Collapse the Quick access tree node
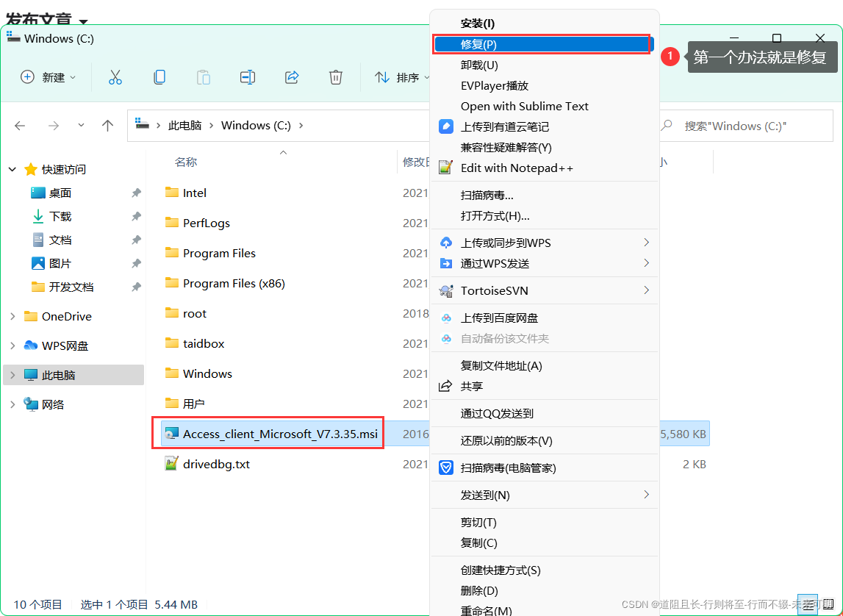Screen dimensions: 843x616 [12, 169]
